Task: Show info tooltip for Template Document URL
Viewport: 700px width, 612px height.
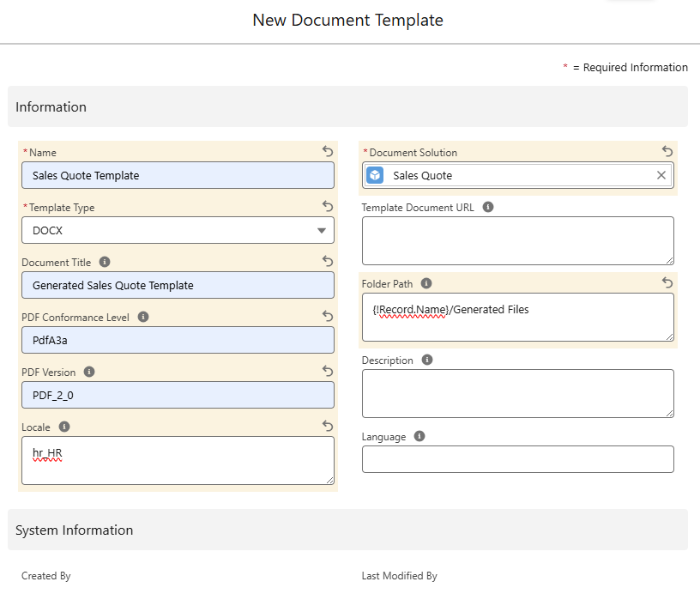Action: (x=488, y=207)
